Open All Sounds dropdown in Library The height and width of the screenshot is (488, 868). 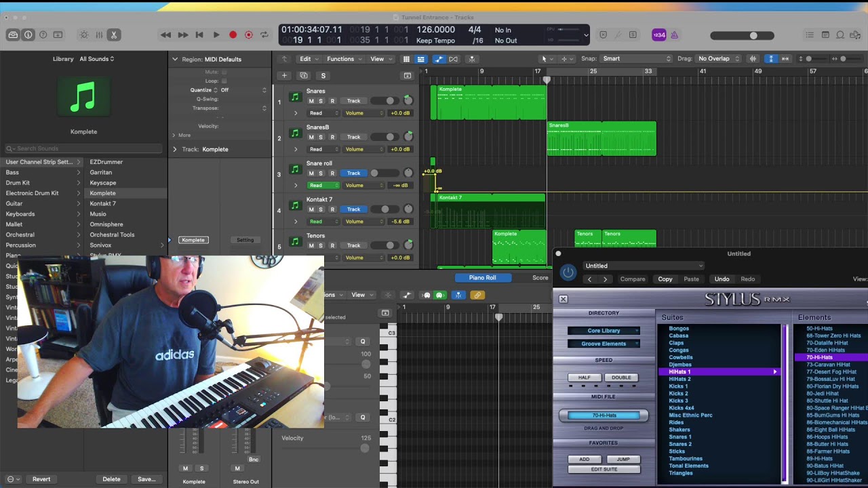(97, 59)
